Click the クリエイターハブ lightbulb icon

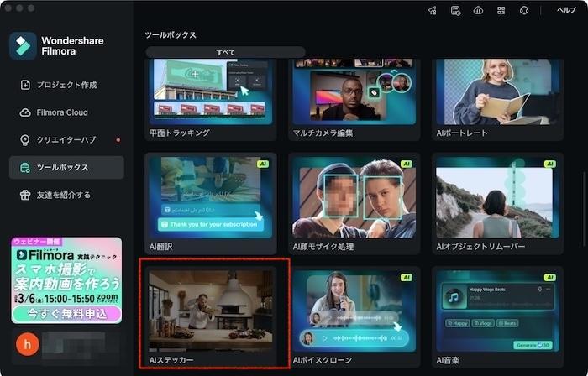coord(24,140)
